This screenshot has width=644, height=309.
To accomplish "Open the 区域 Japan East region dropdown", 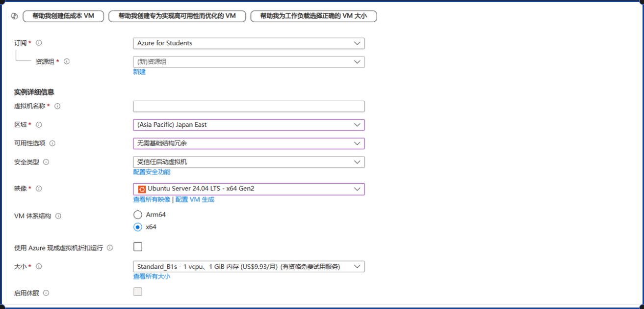I will click(x=249, y=125).
